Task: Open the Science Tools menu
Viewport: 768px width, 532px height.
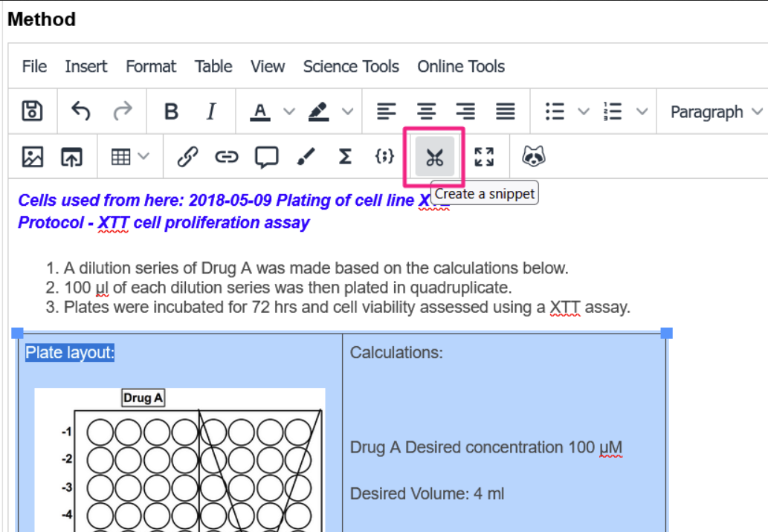Action: tap(351, 67)
